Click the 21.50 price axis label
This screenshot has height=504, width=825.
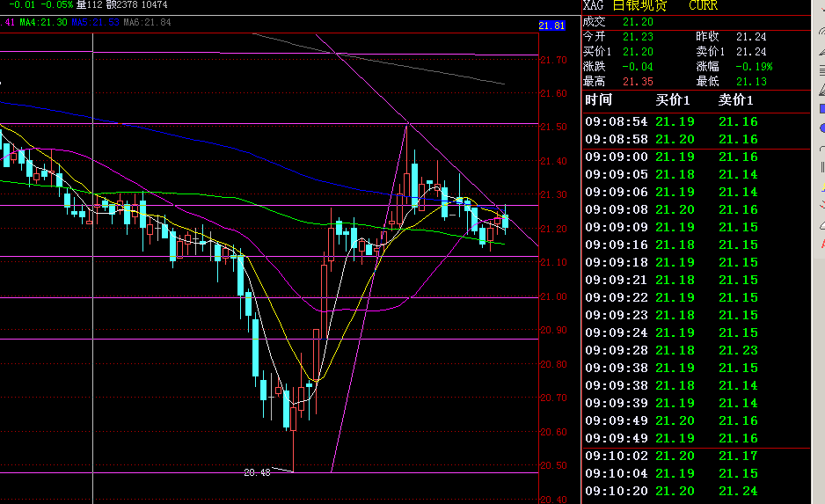pyautogui.click(x=553, y=127)
